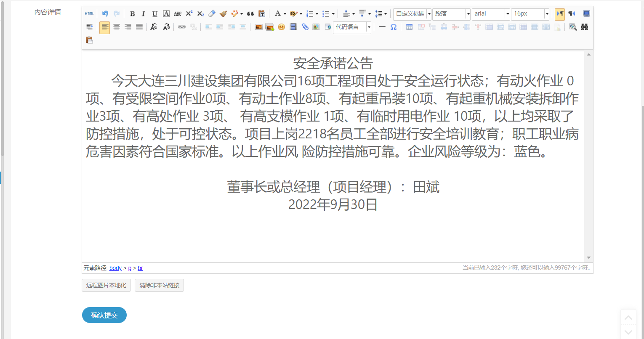Set text direction right-to-left
The width and height of the screenshot is (644, 339).
coord(572,14)
